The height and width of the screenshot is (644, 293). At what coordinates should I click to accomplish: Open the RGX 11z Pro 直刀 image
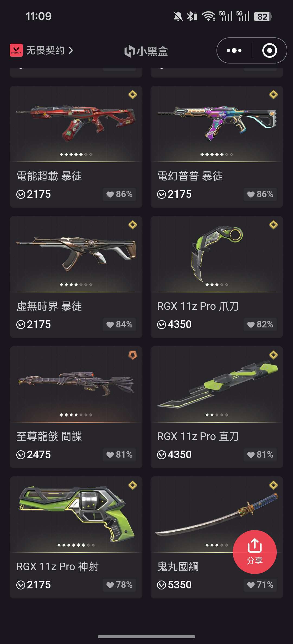217,384
